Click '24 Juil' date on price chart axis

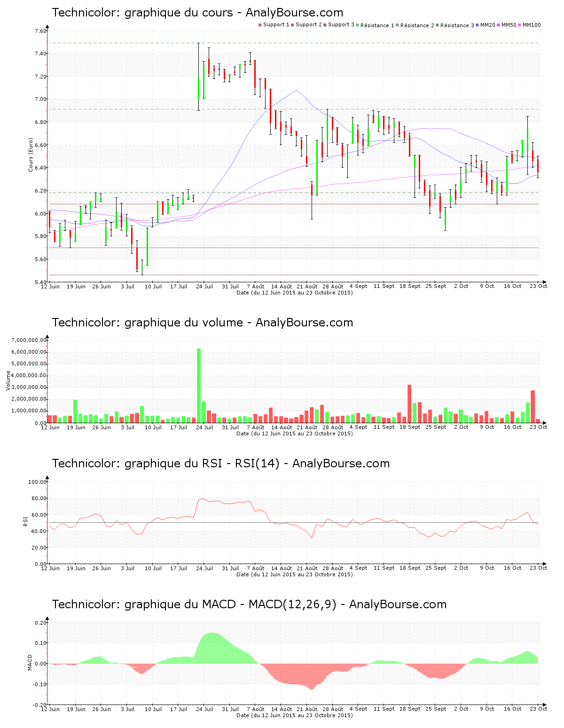click(x=204, y=287)
